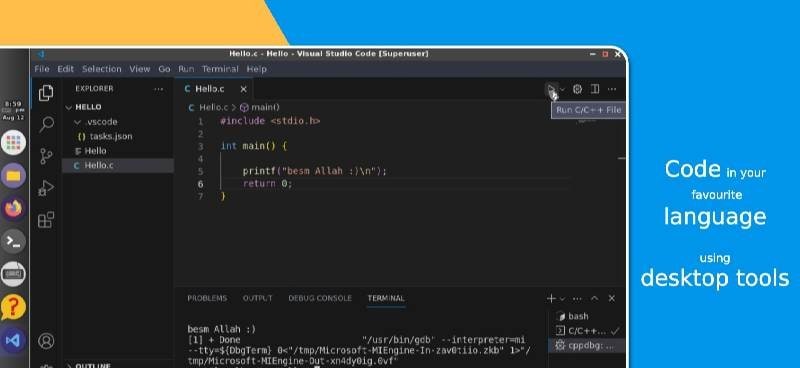Switch to the OUTPUT panel tab
Image resolution: width=800 pixels, height=368 pixels.
[258, 298]
